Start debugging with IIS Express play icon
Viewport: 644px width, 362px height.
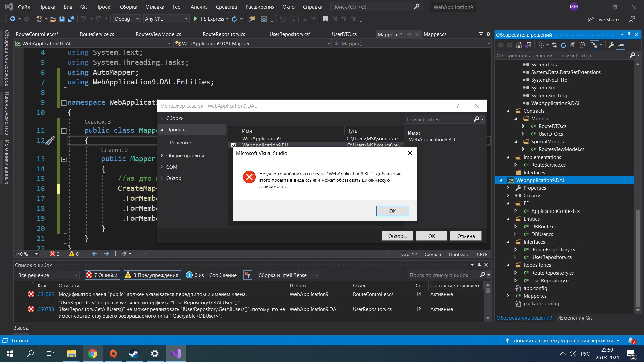[196, 19]
